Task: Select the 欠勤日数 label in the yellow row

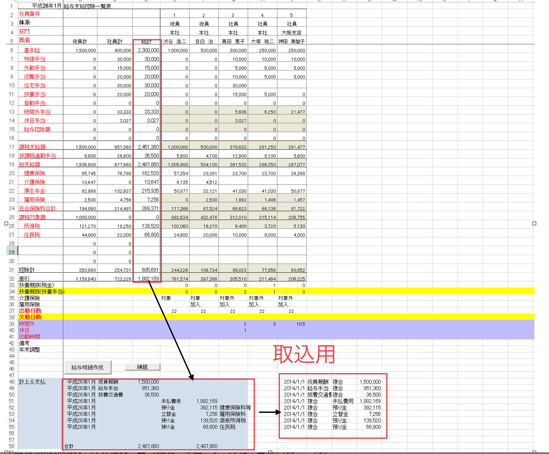Action: (x=30, y=317)
